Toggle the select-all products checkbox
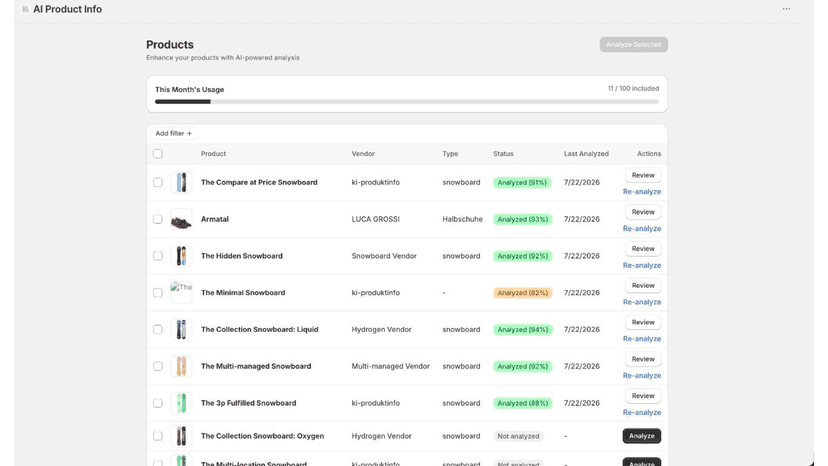 tap(158, 154)
